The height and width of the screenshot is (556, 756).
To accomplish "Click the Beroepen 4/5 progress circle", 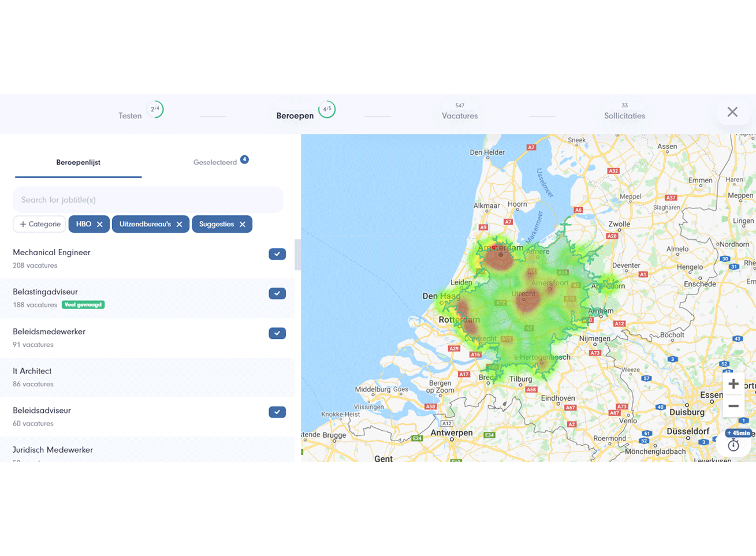I will pos(327,109).
